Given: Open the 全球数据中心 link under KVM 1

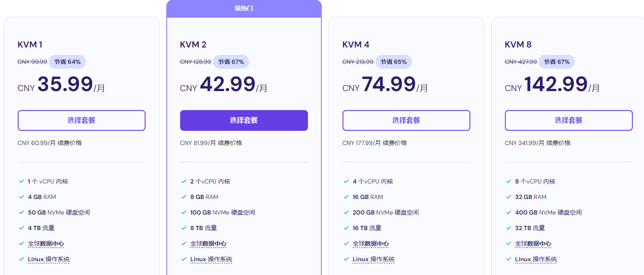Looking at the screenshot, I should pos(46,243).
